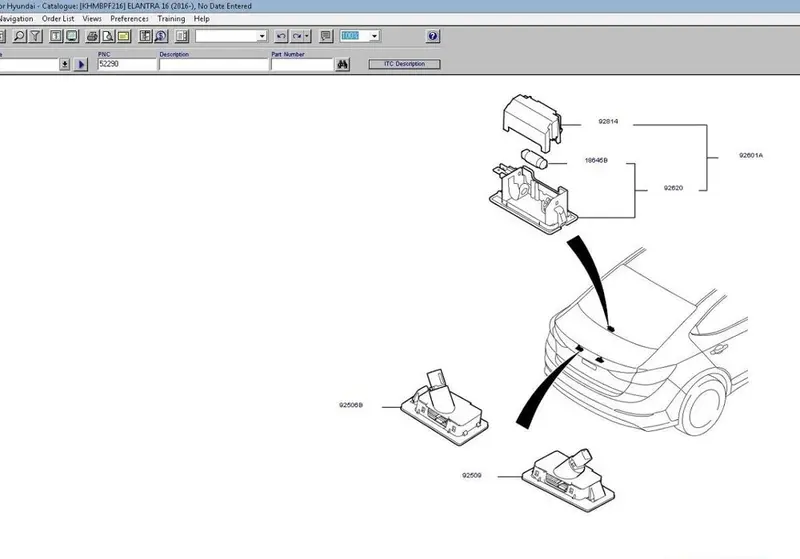Open help with the question mark icon

[433, 36]
